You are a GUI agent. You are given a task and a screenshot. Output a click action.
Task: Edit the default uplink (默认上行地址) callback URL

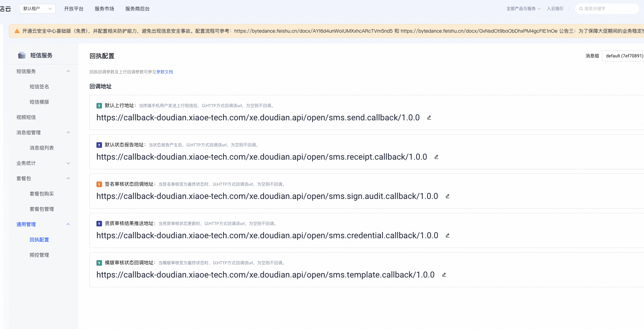pyautogui.click(x=429, y=118)
